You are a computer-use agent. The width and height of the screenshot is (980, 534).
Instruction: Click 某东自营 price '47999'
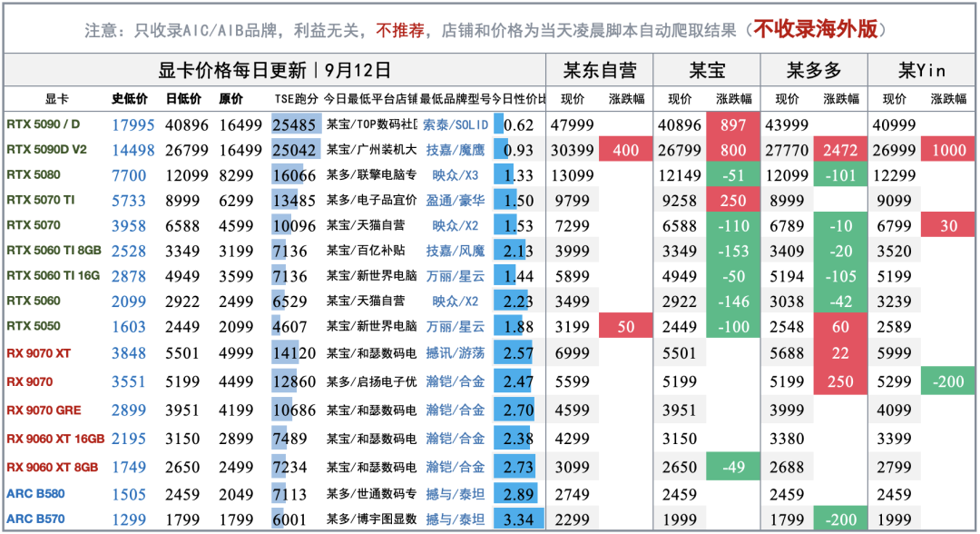click(x=572, y=125)
